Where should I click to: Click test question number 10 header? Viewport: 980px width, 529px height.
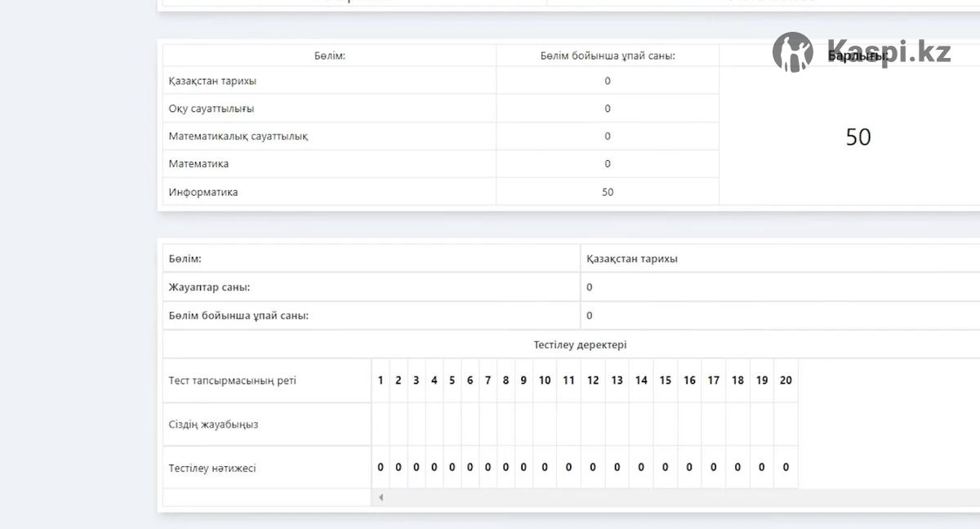pos(545,380)
